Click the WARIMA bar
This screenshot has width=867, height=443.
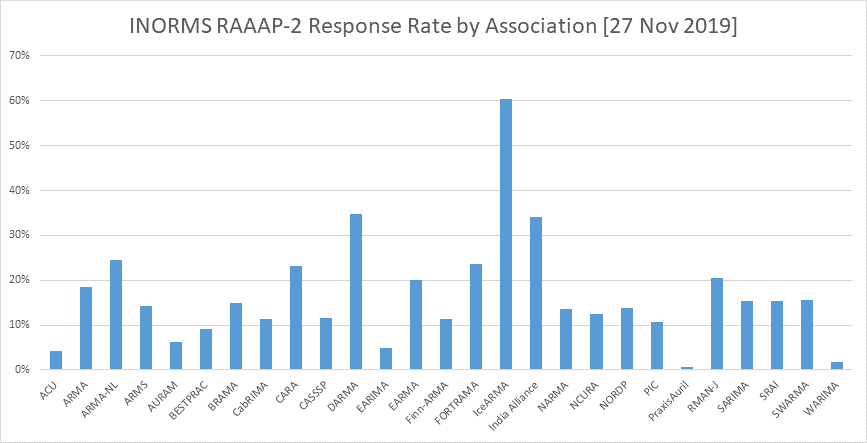click(837, 366)
